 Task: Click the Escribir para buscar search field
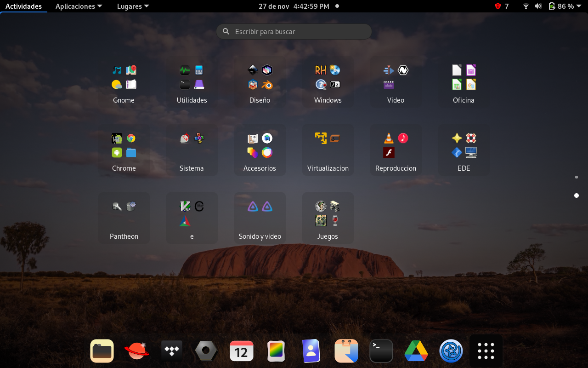[x=294, y=32]
